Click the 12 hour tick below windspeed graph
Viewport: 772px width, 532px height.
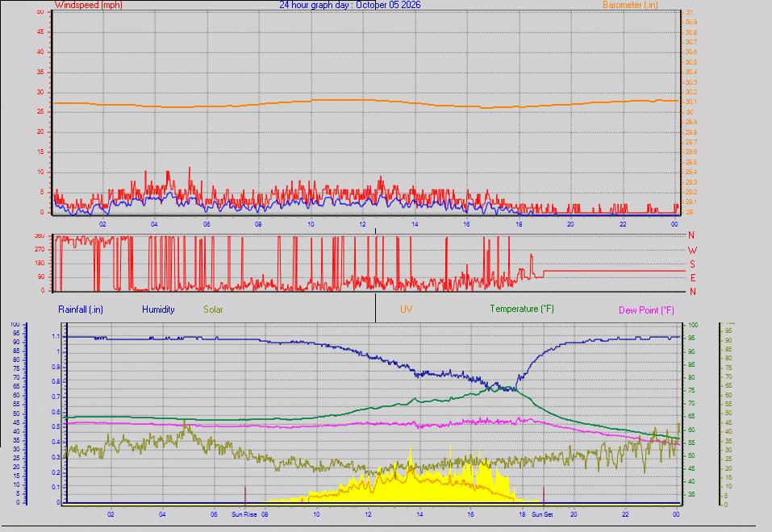pos(363,224)
